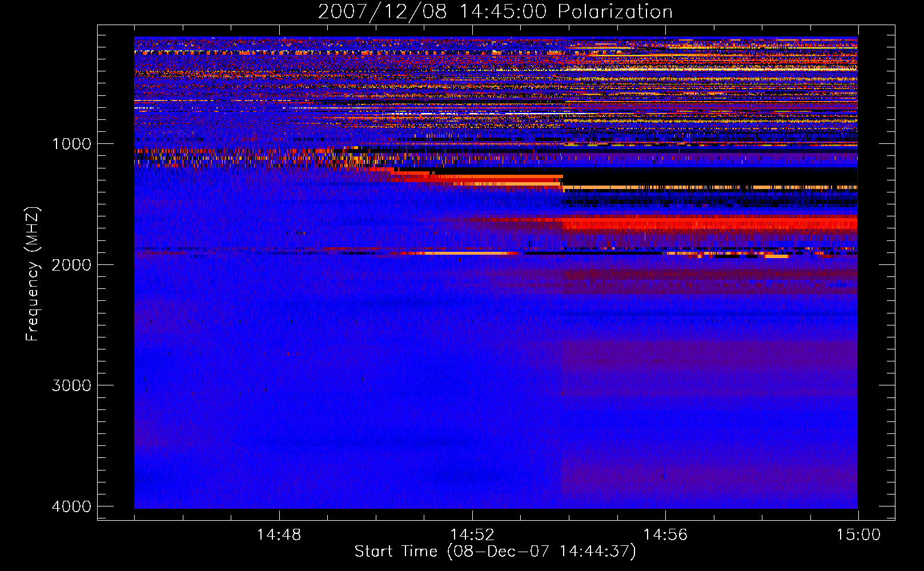Select the 'Frequency (MHZ)' y-axis label

pos(33,274)
